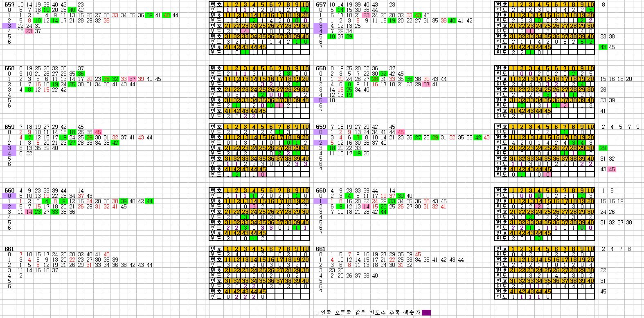Select the pink 23 cell in the leftmost 657 block

pos(29,31)
